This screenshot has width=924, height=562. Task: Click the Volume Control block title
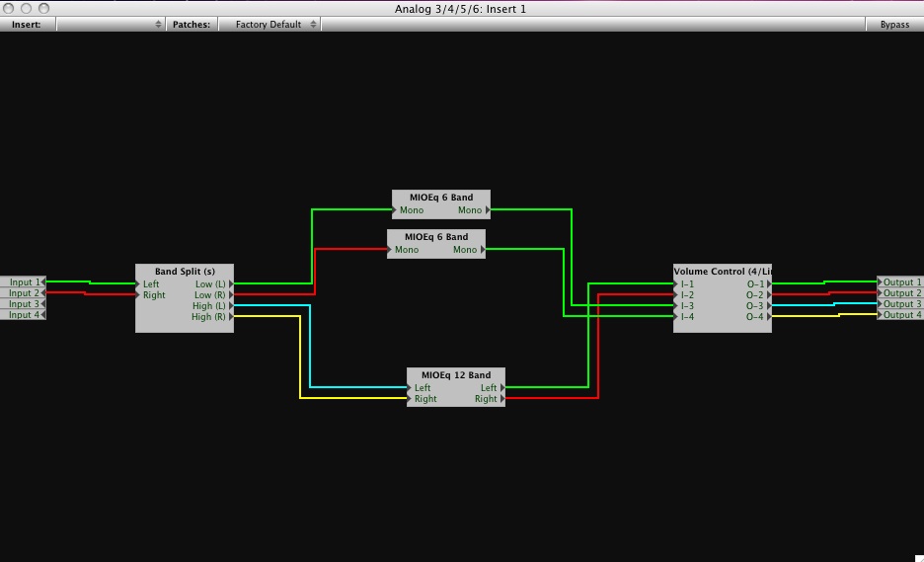pos(723,271)
